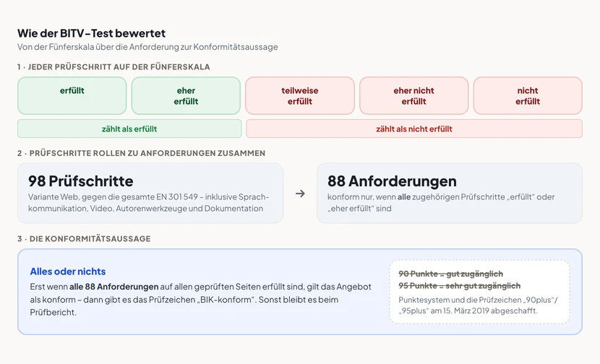Screen dimensions: 600x364
Task: Click the red 'zählt als nicht erfüllt' bar
Action: click(x=414, y=129)
